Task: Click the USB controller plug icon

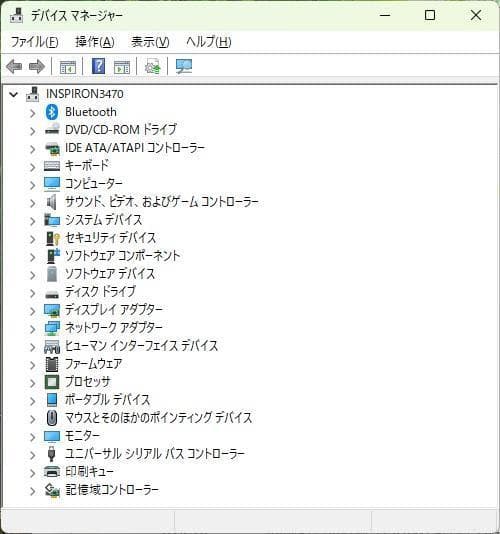Action: tap(51, 454)
